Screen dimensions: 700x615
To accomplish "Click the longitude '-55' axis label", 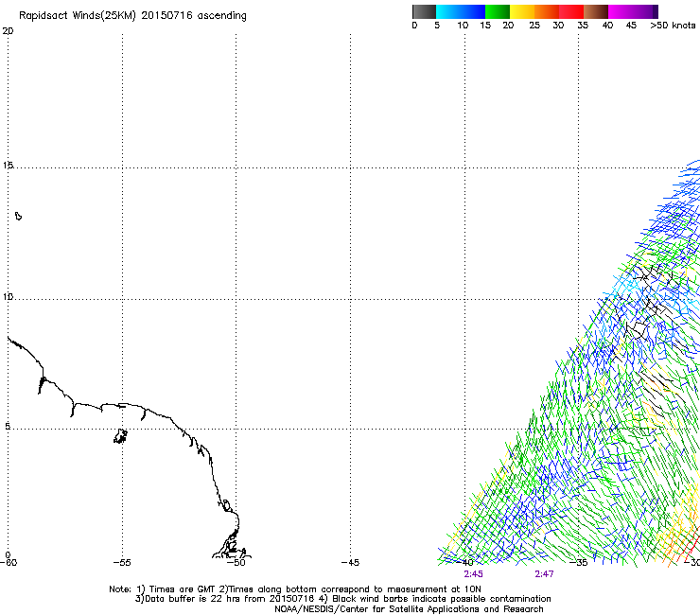I will tap(122, 562).
